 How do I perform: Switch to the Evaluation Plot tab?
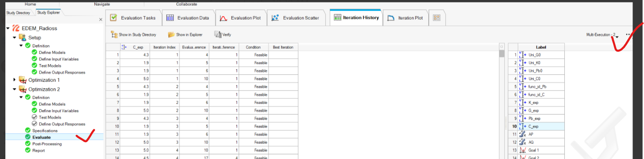240,18
